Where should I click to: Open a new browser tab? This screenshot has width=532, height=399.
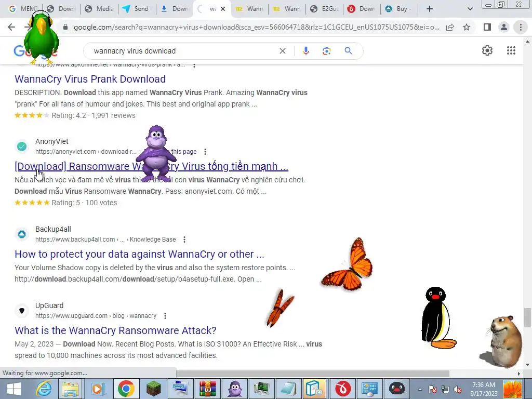pyautogui.click(x=430, y=9)
